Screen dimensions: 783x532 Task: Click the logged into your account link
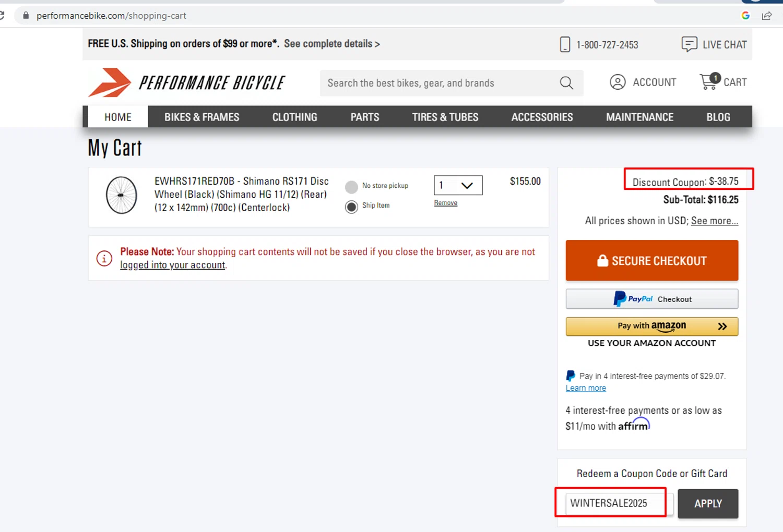pyautogui.click(x=173, y=265)
